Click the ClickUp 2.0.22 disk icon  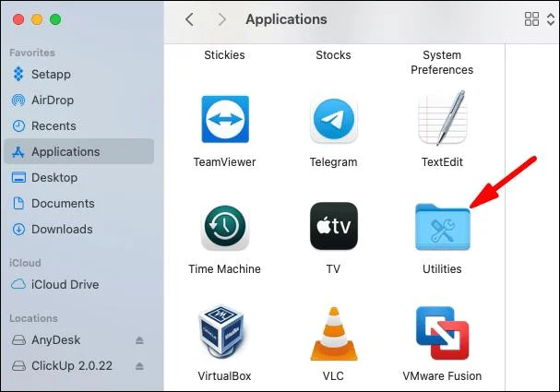[18, 365]
